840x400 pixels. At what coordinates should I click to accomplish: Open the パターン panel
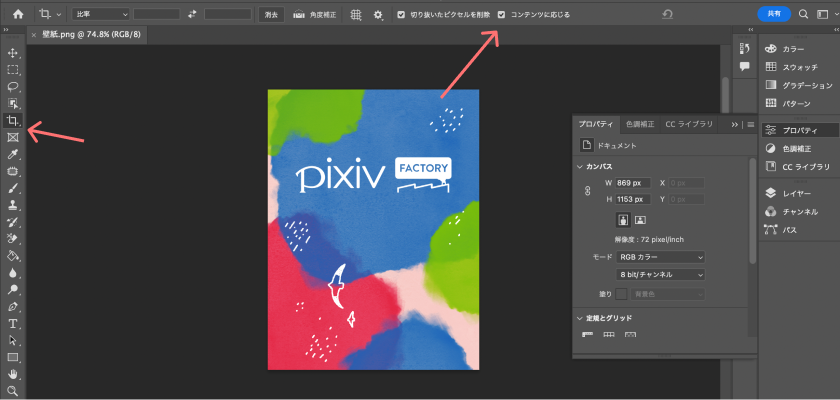click(798, 103)
